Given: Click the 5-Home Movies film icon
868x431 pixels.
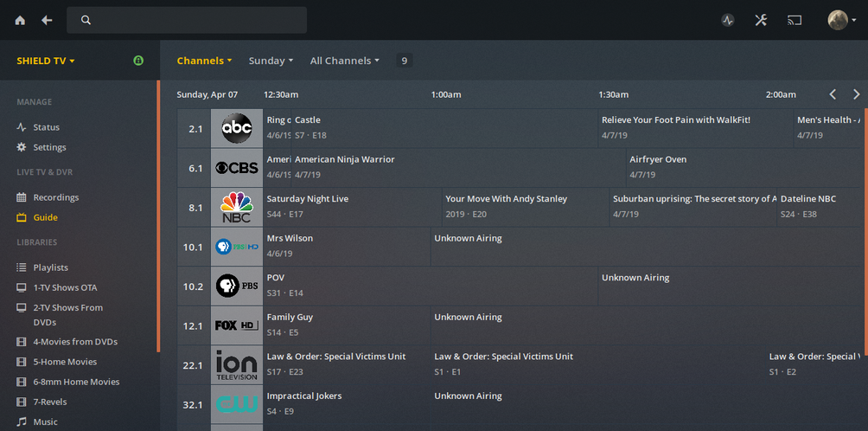Looking at the screenshot, I should 22,362.
